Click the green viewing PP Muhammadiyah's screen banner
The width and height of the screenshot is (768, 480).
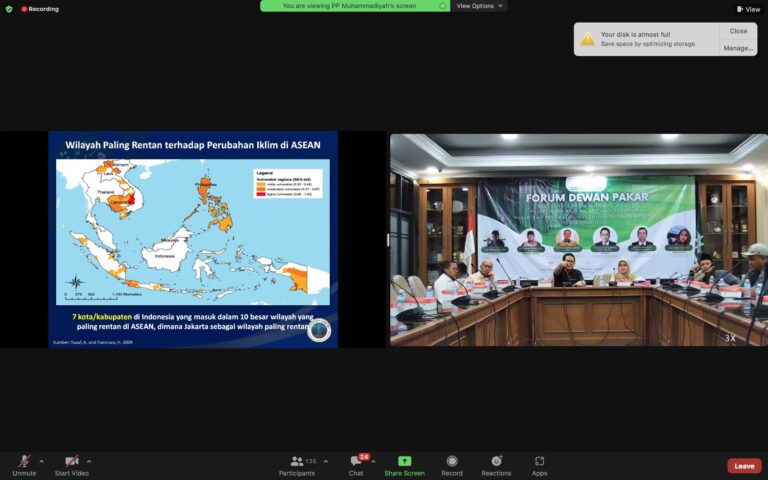(x=355, y=6)
